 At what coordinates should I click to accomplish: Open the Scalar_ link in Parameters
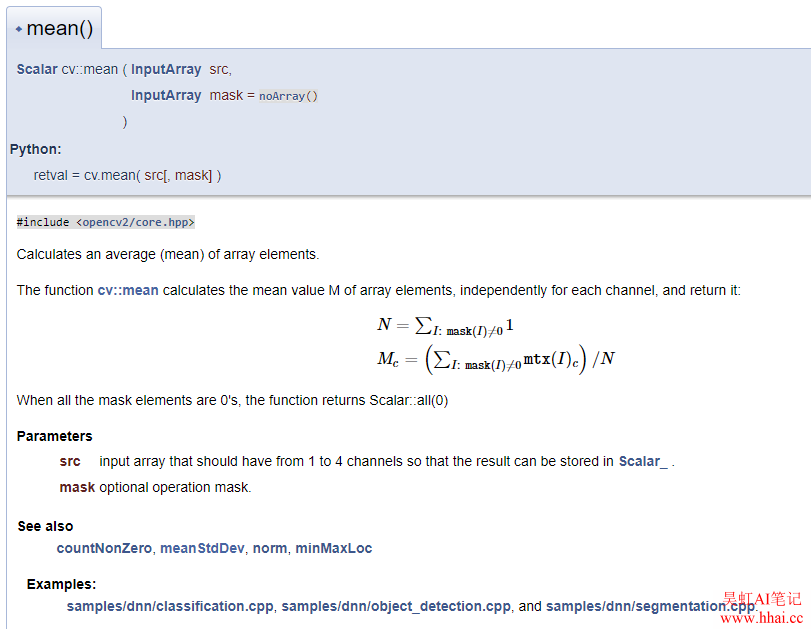643,461
